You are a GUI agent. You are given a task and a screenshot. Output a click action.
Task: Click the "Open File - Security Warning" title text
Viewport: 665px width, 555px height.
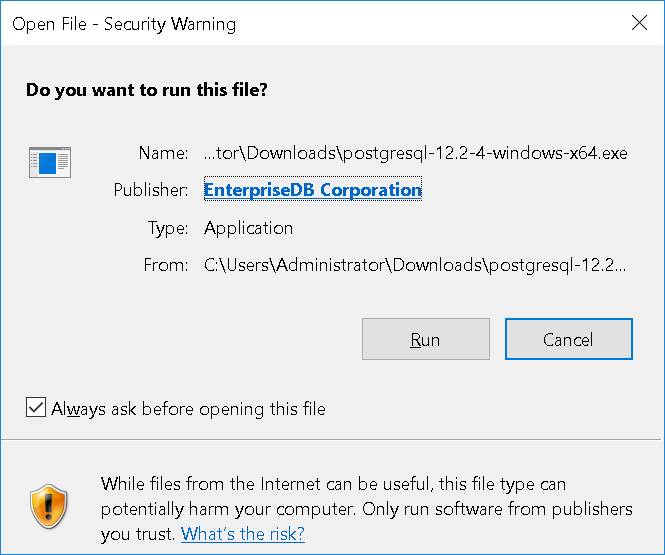[x=124, y=24]
